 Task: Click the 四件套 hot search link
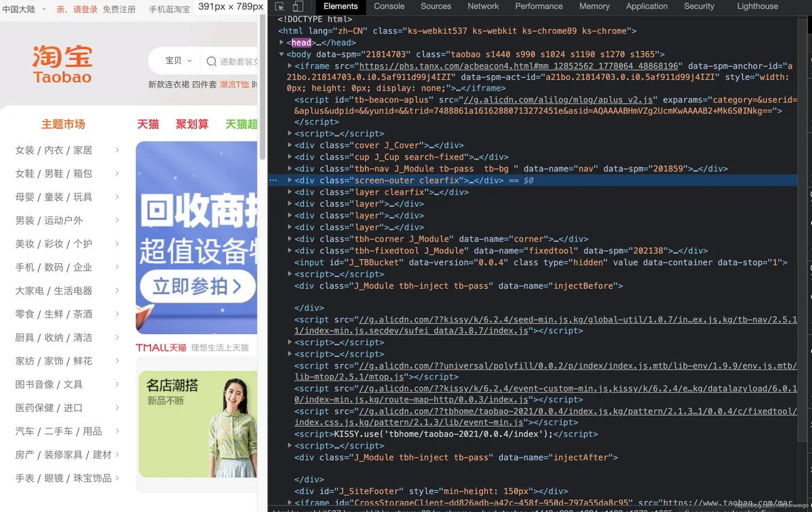pos(204,85)
